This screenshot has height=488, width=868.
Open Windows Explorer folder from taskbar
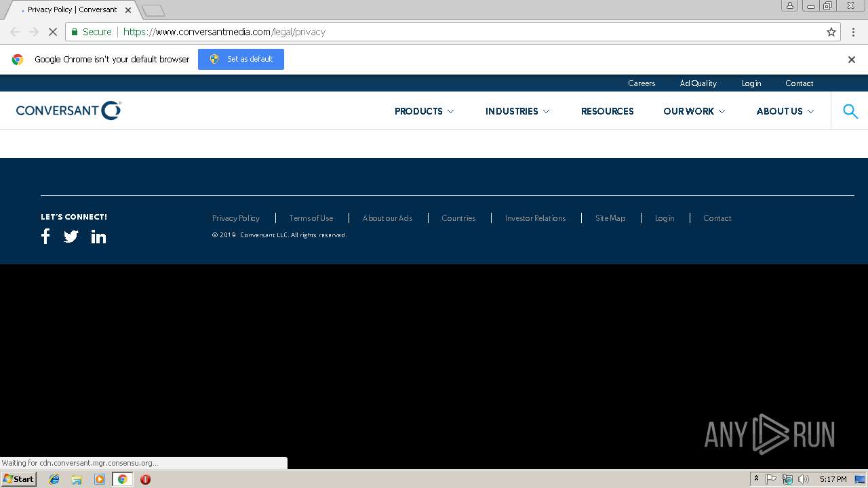77,479
